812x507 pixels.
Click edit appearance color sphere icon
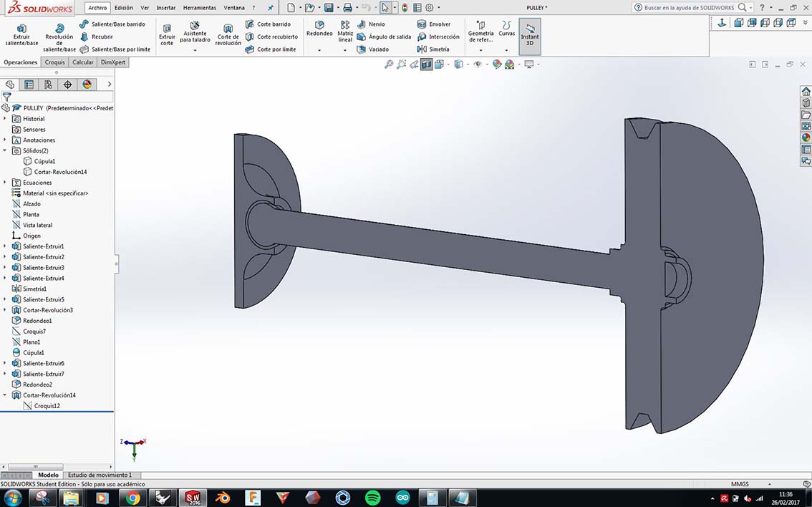[497, 64]
